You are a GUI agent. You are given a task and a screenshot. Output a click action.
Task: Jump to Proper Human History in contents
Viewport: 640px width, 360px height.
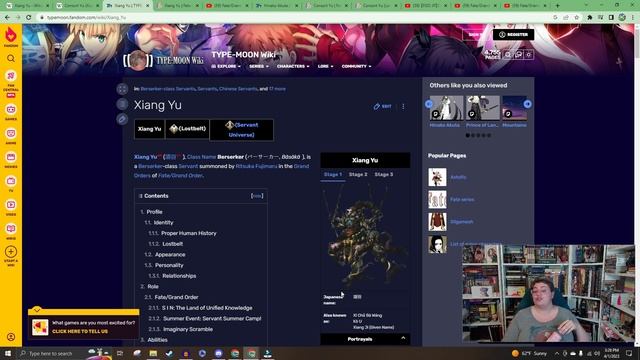tap(189, 233)
